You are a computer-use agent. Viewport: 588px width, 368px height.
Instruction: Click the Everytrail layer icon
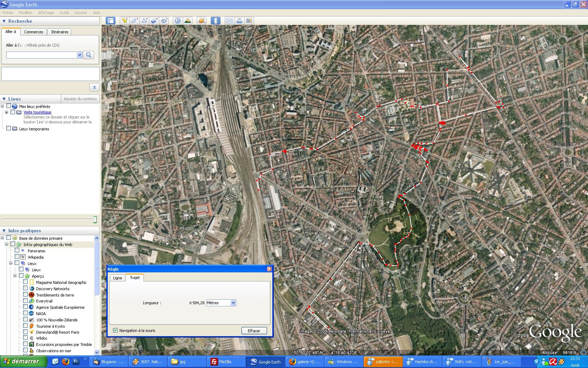coord(31,301)
